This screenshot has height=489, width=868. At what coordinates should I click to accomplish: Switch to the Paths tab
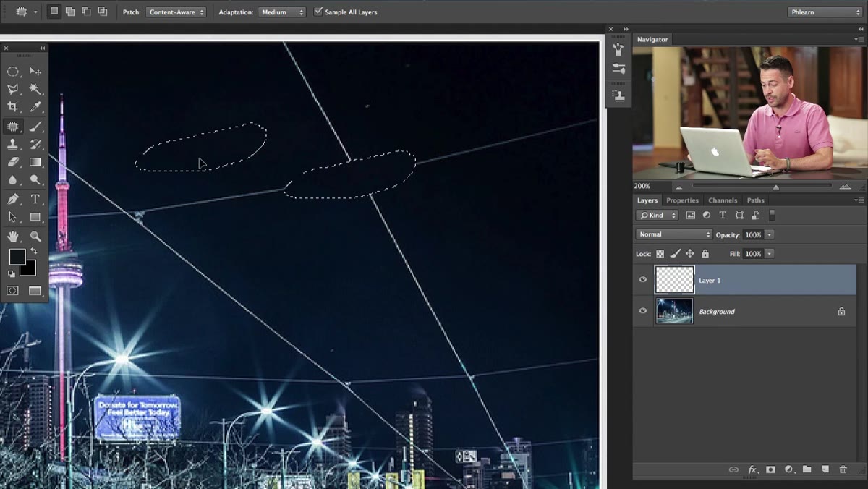755,200
